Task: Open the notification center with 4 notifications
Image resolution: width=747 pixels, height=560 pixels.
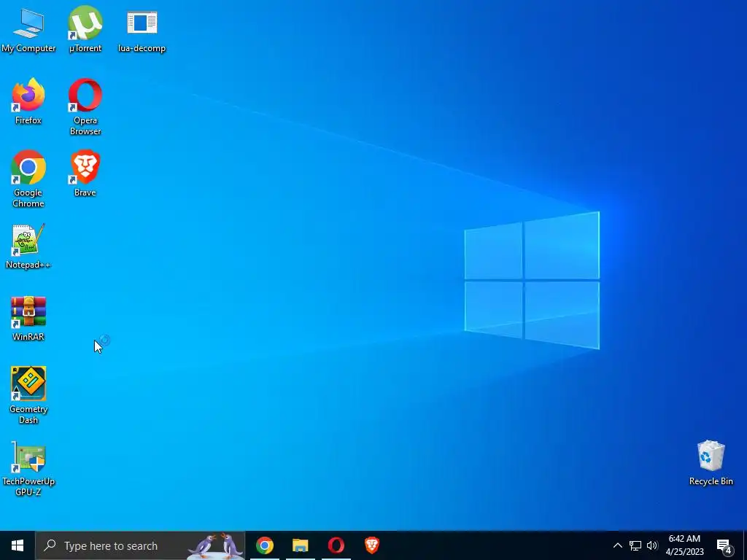Action: point(724,546)
